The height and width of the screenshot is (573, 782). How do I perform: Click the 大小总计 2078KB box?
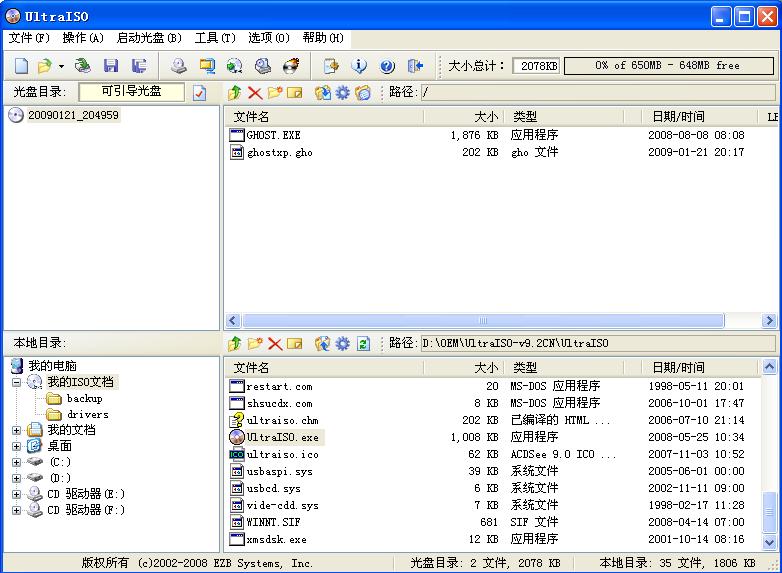[x=536, y=65]
